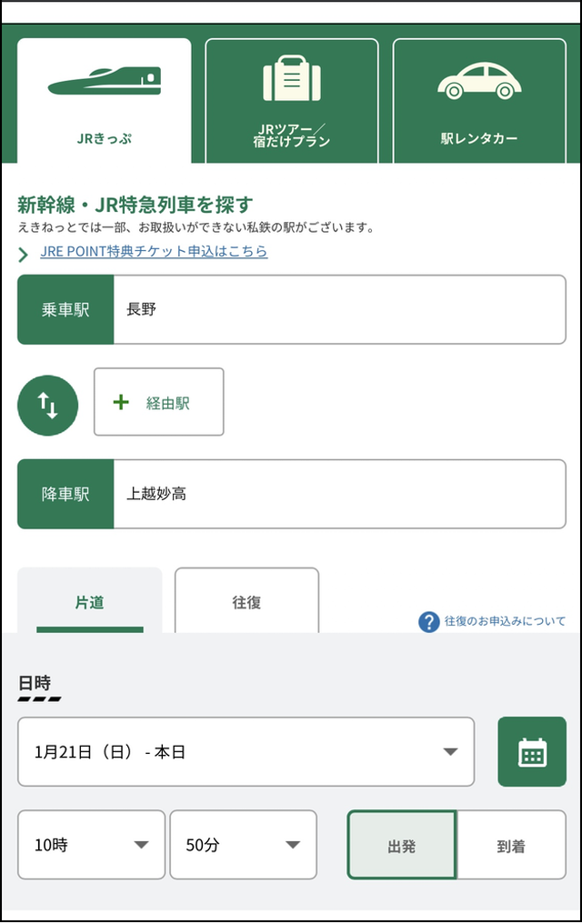The image size is (582, 924).
Task: Open the calendar picker icon
Action: pyautogui.click(x=532, y=752)
